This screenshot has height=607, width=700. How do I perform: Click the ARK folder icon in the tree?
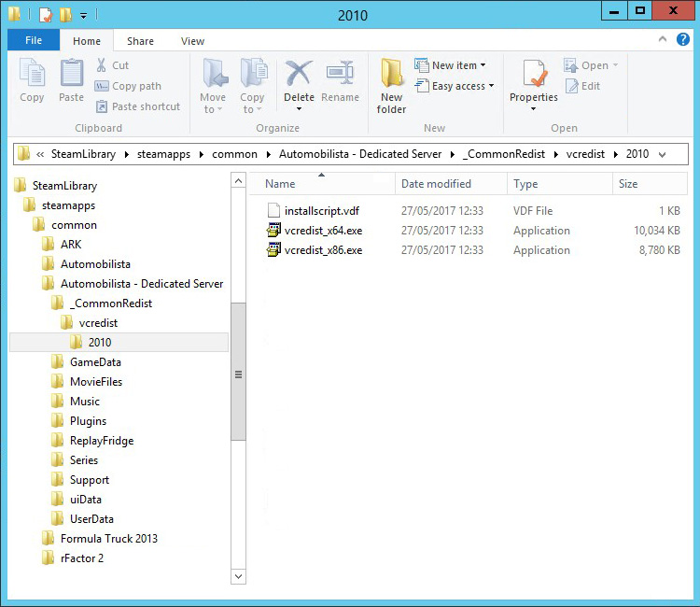(x=48, y=245)
